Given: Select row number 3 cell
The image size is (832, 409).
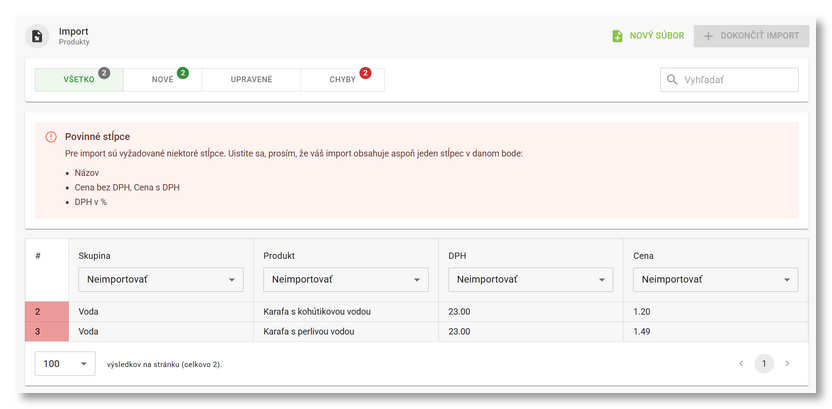Looking at the screenshot, I should (x=47, y=332).
